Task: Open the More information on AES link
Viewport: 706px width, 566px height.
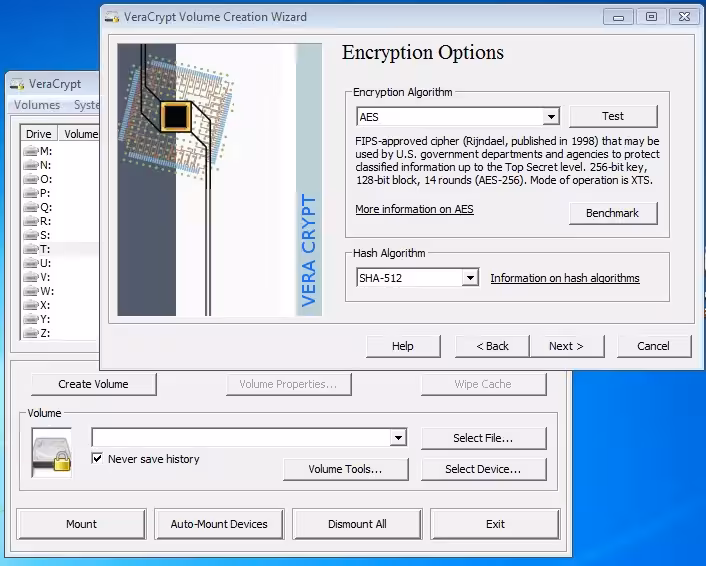Action: pos(414,209)
